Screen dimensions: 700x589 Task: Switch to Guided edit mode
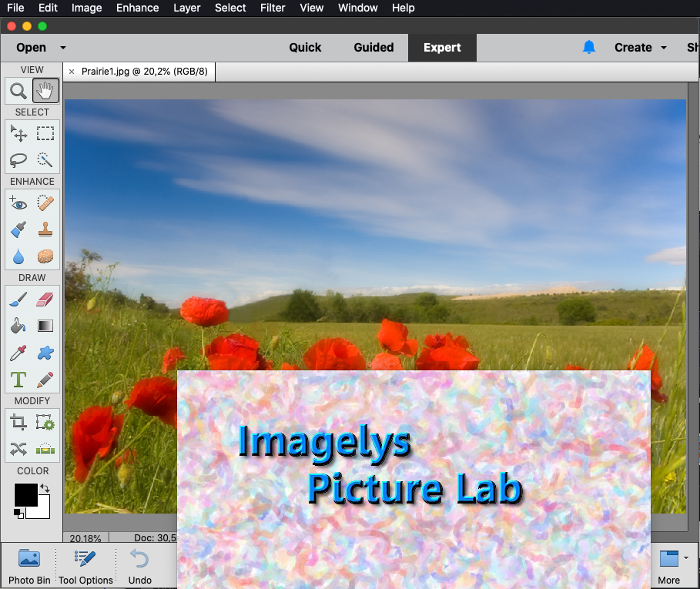coord(373,47)
